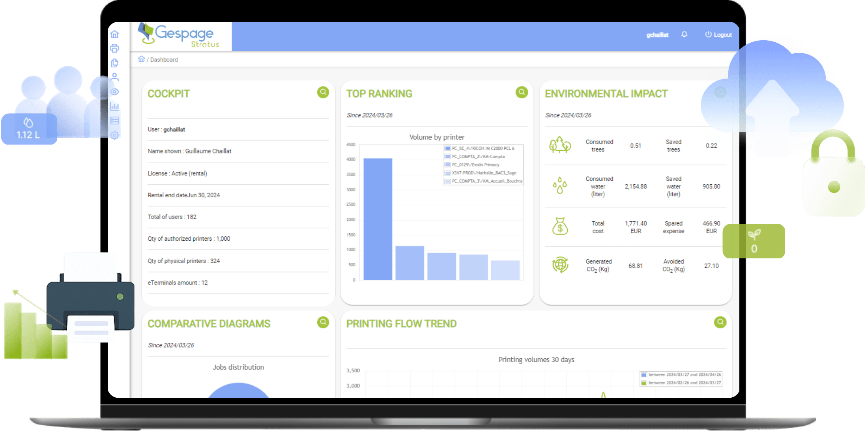The width and height of the screenshot is (868, 434).
Task: Click the 'Volume by printer' chart title
Action: coord(437,137)
